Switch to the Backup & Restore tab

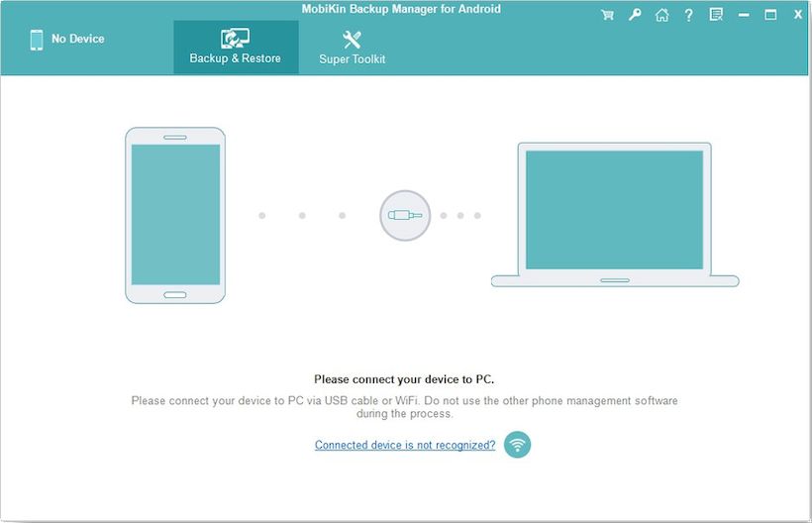[236, 48]
